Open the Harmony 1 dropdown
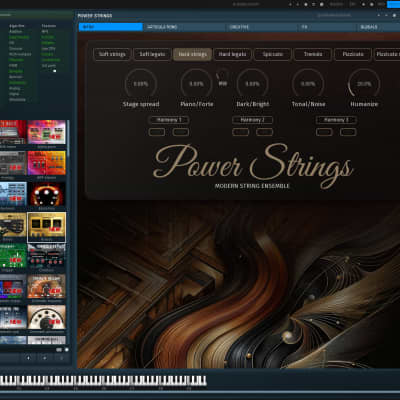The height and width of the screenshot is (400, 400). pos(169,120)
